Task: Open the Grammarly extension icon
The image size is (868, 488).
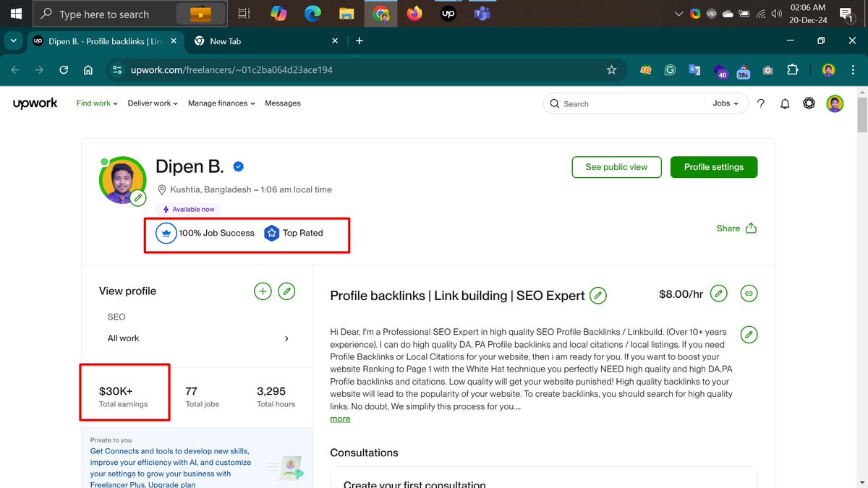Action: (x=671, y=70)
